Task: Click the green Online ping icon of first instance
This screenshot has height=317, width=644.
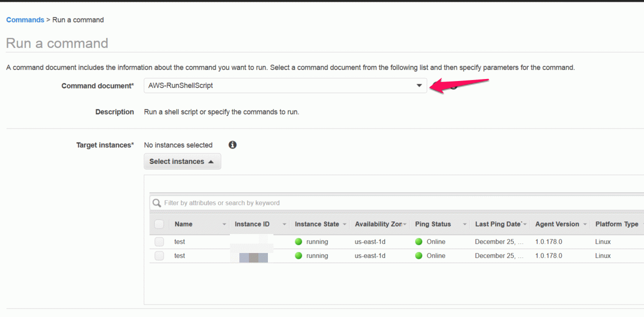Action: [x=419, y=241]
